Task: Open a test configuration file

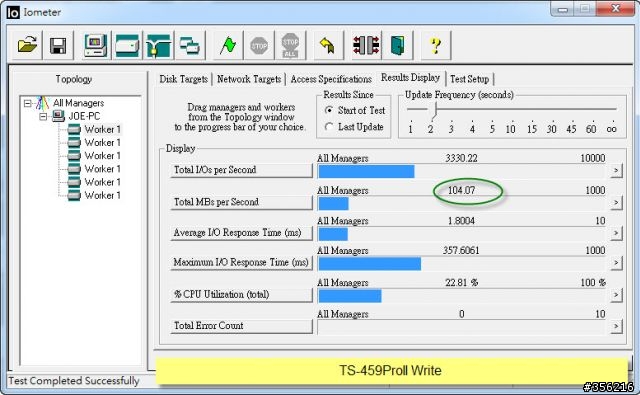Action: [x=27, y=45]
